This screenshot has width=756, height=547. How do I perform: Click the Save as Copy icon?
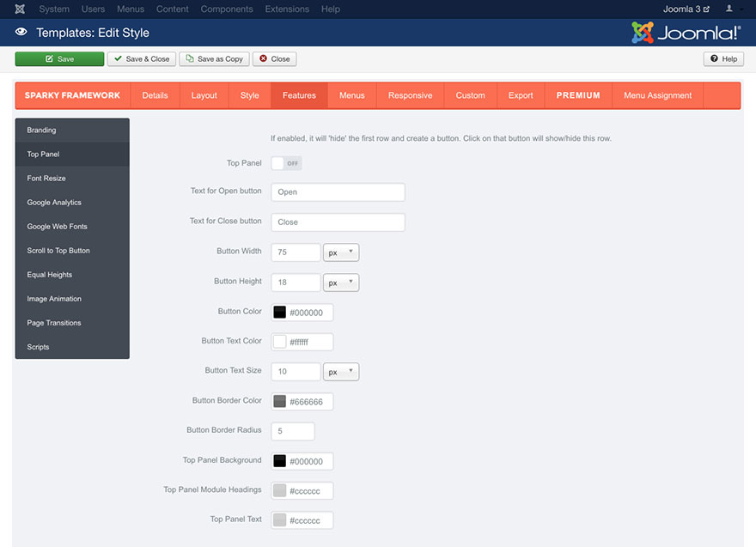(190, 58)
